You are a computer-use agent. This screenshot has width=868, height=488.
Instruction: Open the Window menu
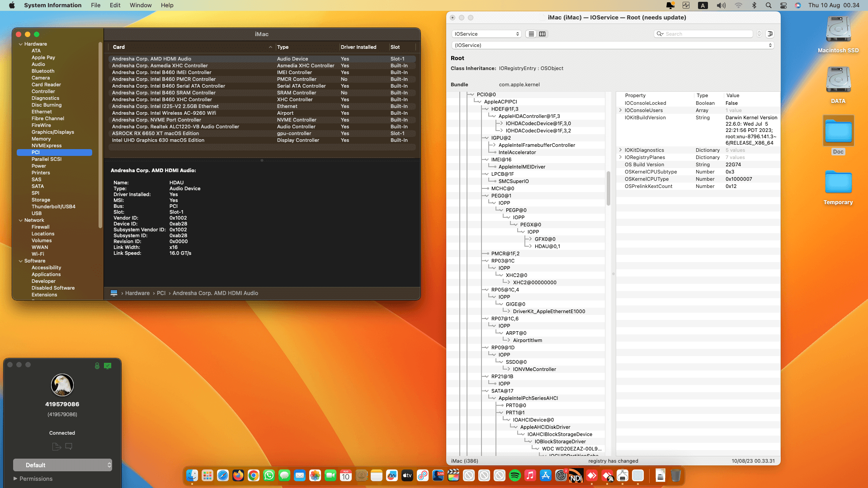pos(140,5)
